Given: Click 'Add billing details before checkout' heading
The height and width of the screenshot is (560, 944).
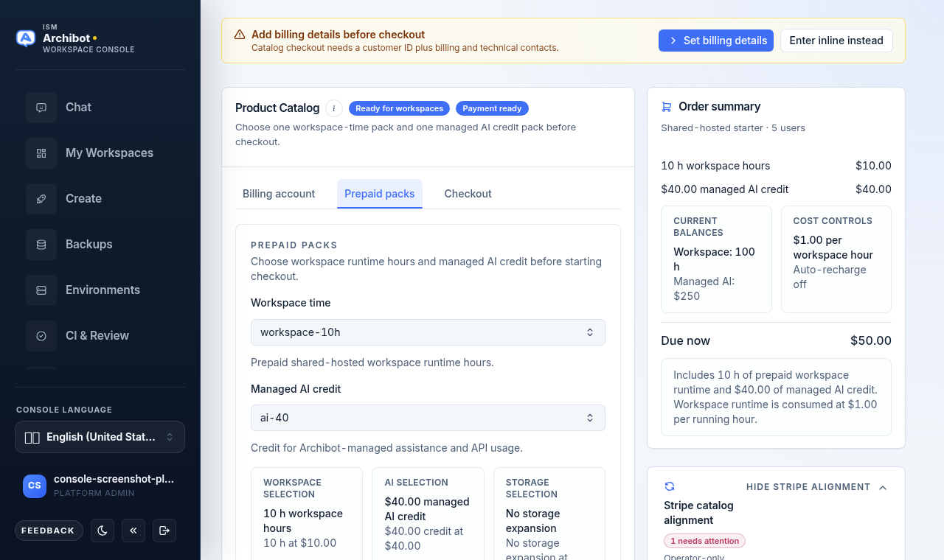Looking at the screenshot, I should coord(338,35).
